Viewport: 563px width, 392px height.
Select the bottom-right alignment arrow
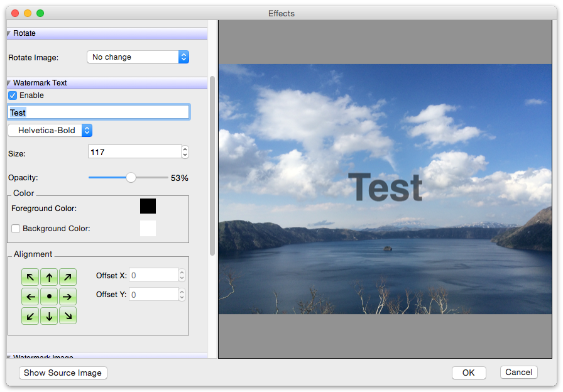[x=68, y=315]
